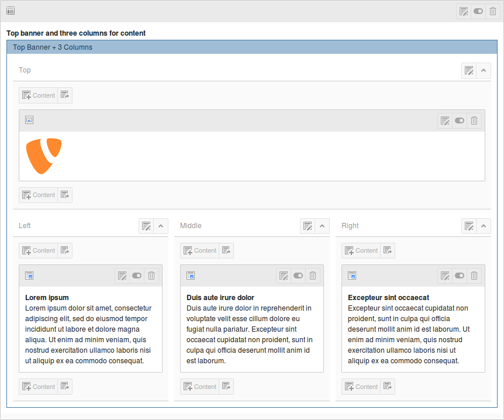Paste content at bottom of Right column
This screenshot has height=420, width=504.
click(x=388, y=387)
